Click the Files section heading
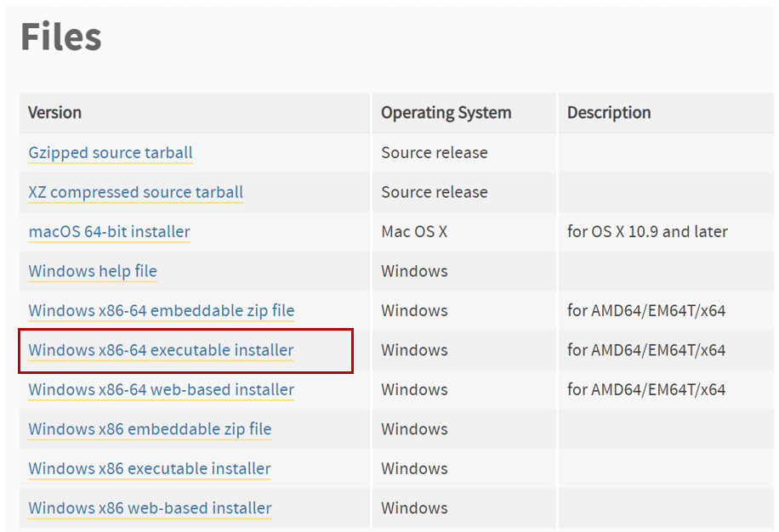 point(61,37)
